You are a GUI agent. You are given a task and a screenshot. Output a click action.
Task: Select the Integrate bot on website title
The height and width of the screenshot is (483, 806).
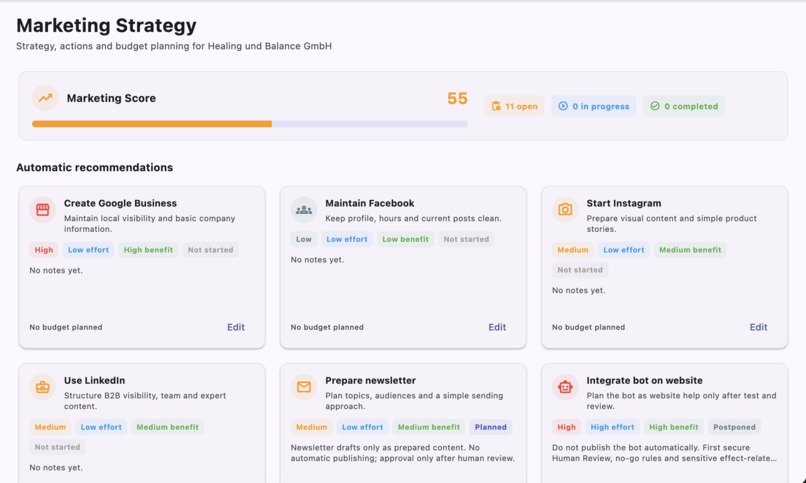pos(645,381)
